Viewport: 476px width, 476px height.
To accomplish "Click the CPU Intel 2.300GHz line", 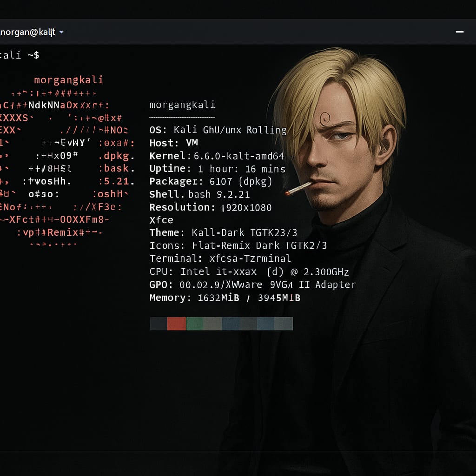I will coord(249,272).
